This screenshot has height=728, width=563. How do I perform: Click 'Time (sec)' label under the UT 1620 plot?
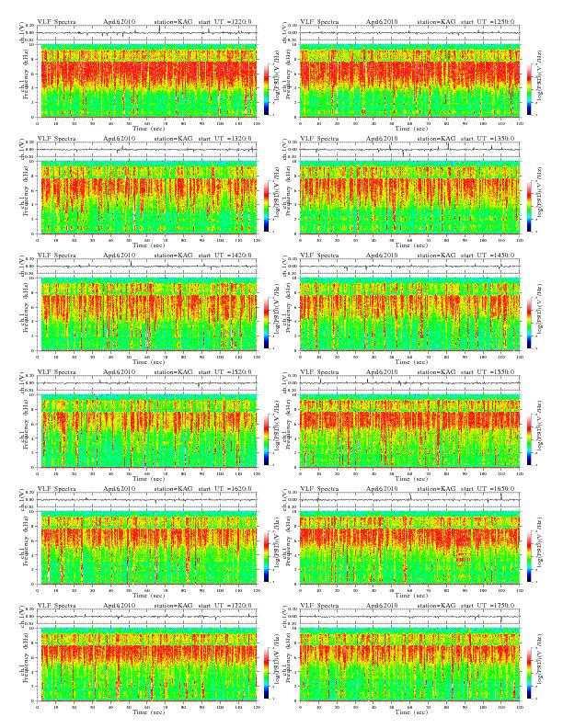[149, 596]
